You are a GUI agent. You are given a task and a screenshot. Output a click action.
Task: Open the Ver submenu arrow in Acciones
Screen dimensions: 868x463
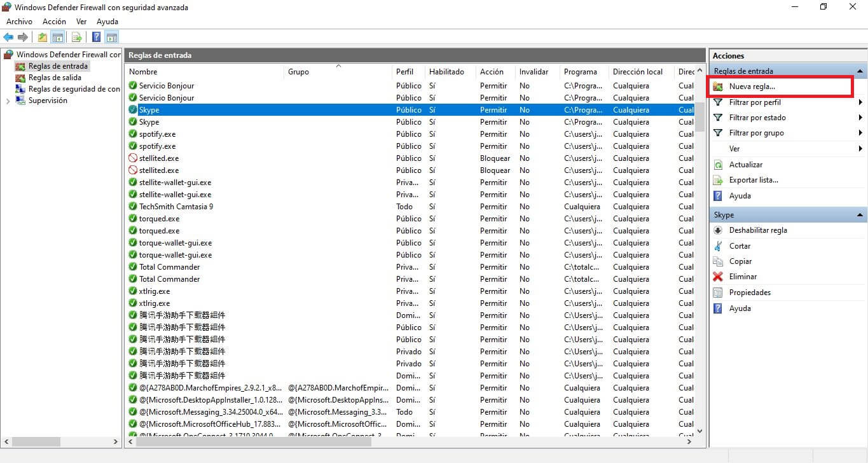[860, 149]
